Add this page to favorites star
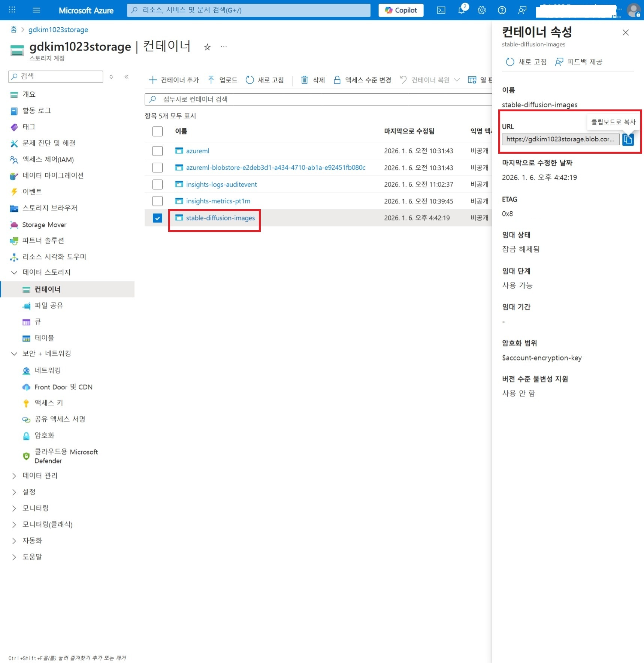Image resolution: width=644 pixels, height=663 pixels. click(207, 47)
